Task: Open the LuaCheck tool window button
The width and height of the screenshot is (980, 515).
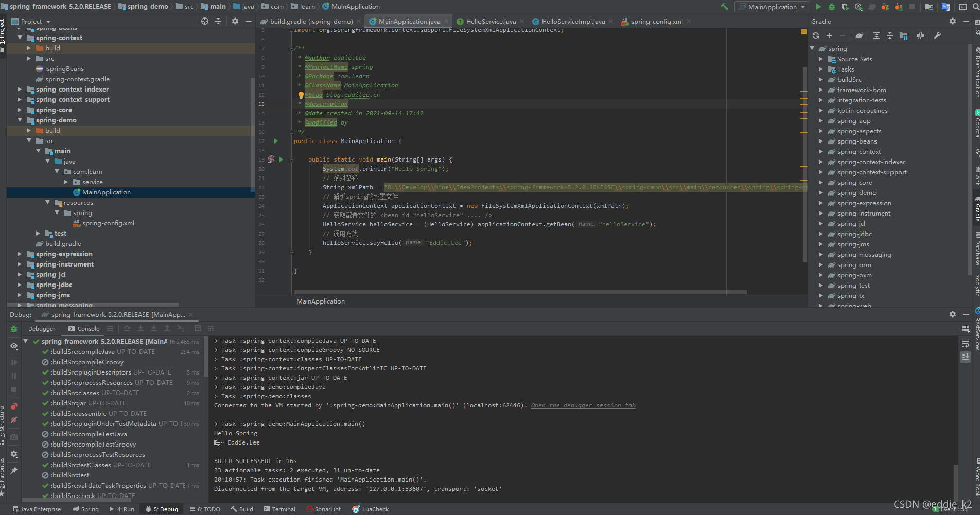Action: click(371, 509)
